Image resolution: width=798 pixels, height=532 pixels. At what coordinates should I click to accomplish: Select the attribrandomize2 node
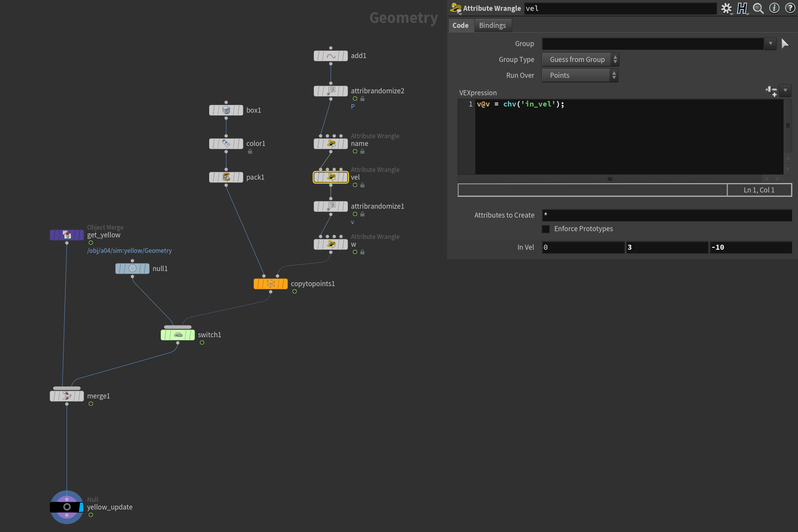pos(330,91)
